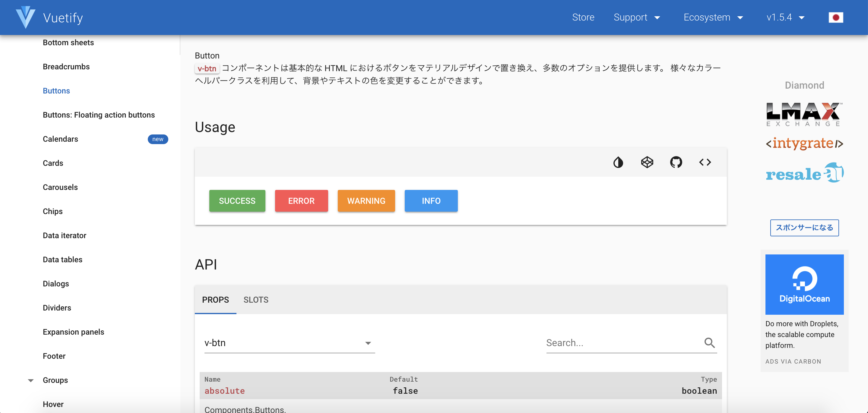
Task: Switch language via the Japanese flag icon
Action: (837, 17)
